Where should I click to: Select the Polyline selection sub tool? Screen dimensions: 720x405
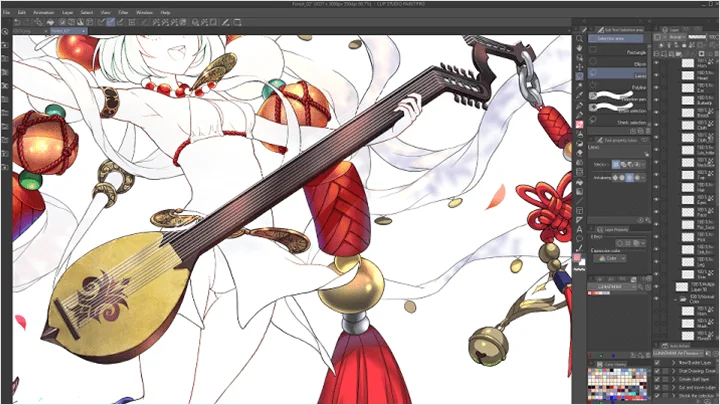619,86
